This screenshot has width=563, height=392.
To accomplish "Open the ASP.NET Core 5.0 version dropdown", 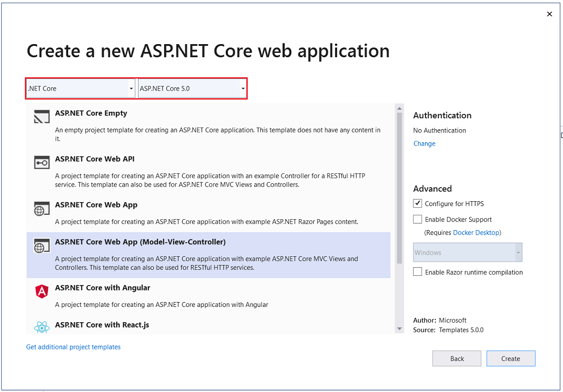I will tap(243, 88).
